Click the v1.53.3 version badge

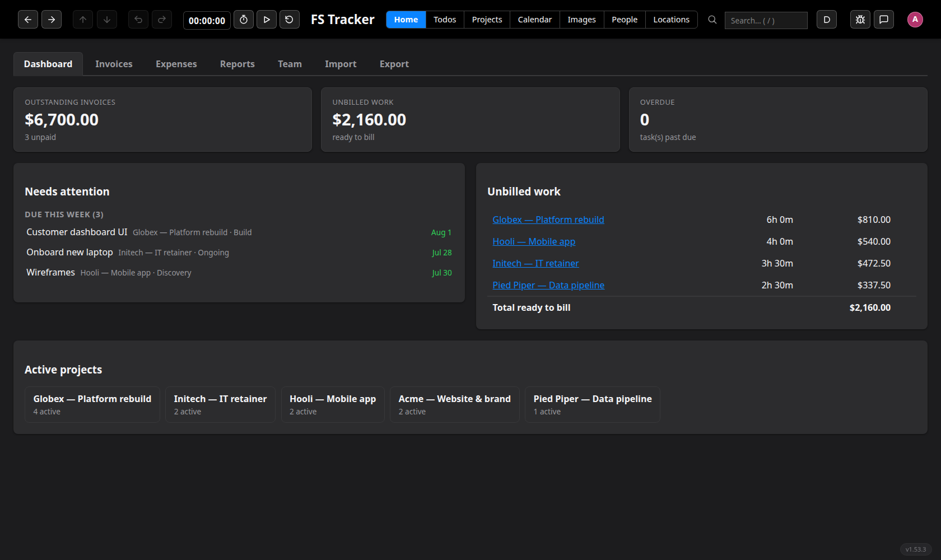click(x=916, y=549)
